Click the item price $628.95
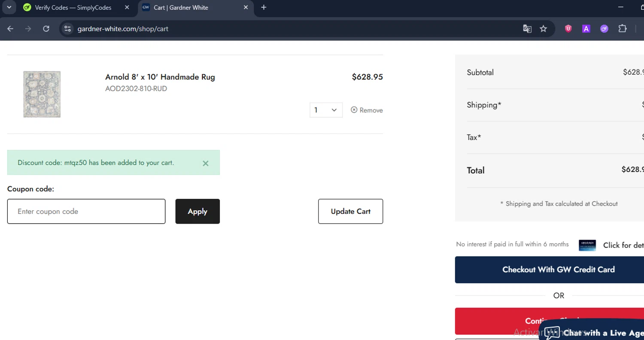This screenshot has height=340, width=644. point(367,77)
